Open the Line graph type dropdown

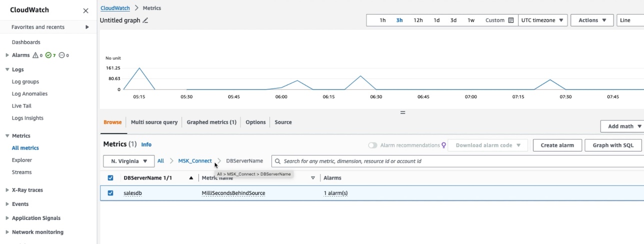(x=630, y=20)
